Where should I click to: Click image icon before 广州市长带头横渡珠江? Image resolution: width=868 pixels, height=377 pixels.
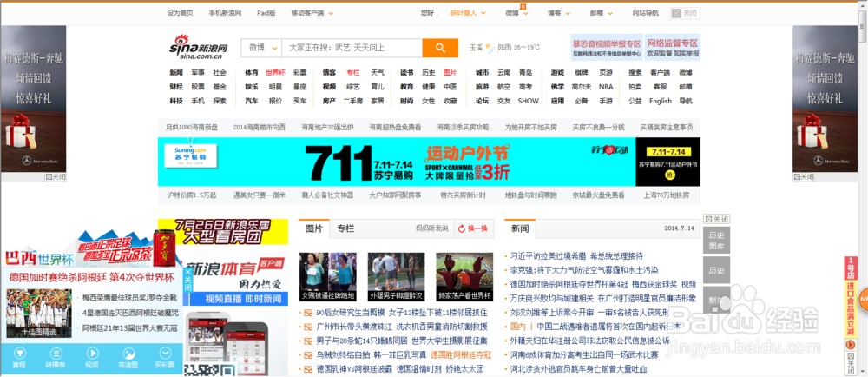(x=308, y=327)
